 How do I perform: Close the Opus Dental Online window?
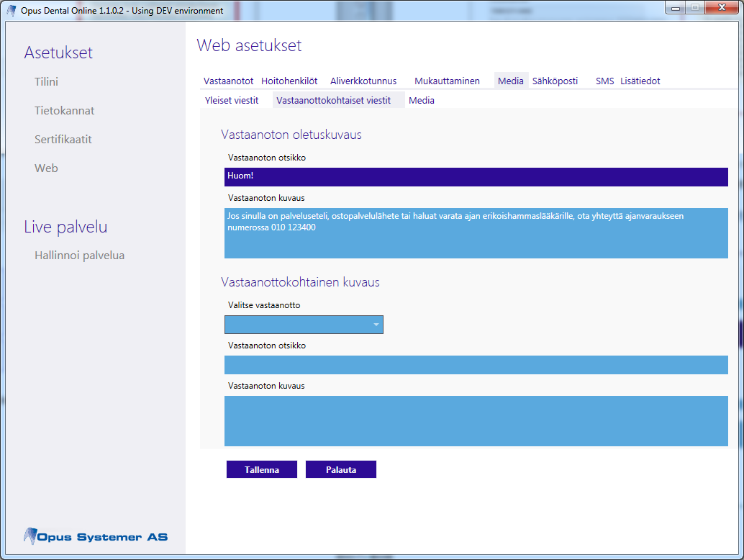coord(722,8)
